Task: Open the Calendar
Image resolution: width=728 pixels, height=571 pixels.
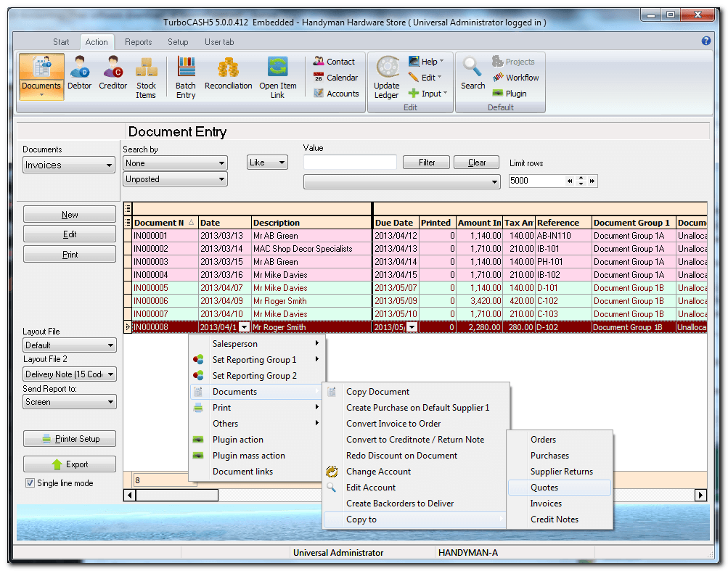Action: [x=335, y=77]
